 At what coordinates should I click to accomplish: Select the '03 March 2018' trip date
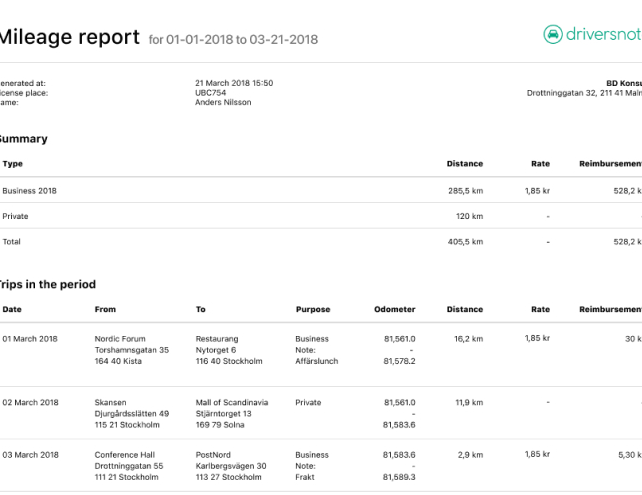pyautogui.click(x=30, y=455)
